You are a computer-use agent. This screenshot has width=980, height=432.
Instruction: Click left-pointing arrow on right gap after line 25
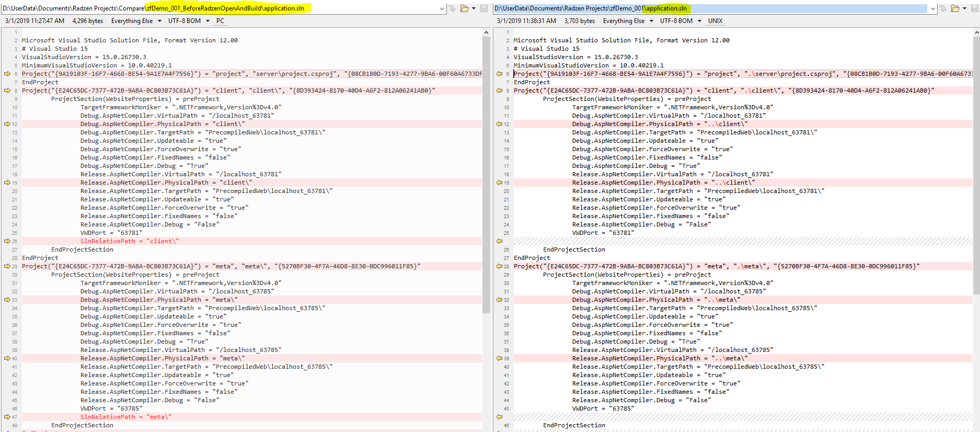(499, 241)
